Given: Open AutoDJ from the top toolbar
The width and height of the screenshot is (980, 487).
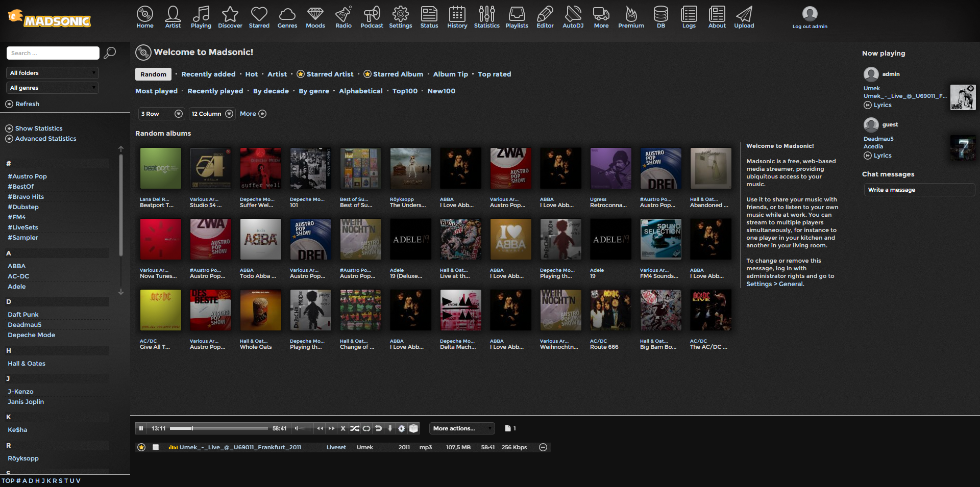Looking at the screenshot, I should click(573, 17).
